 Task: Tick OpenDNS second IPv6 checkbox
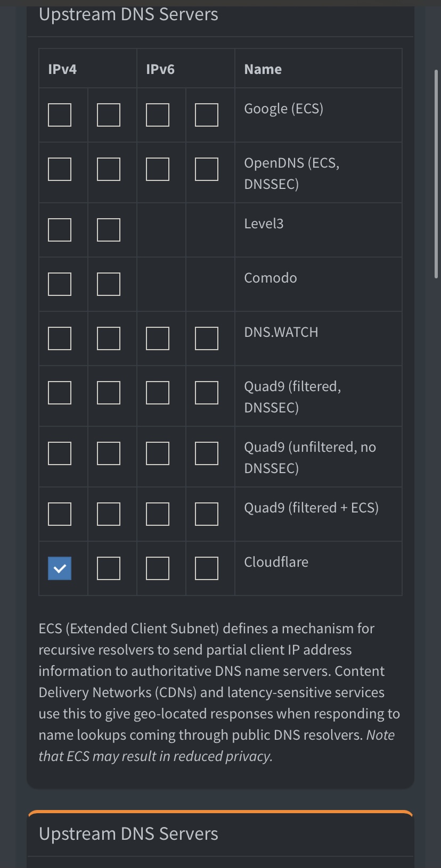coord(207,169)
